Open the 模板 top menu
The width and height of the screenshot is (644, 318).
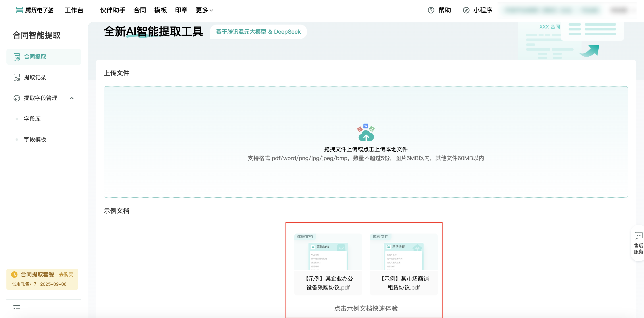(160, 10)
